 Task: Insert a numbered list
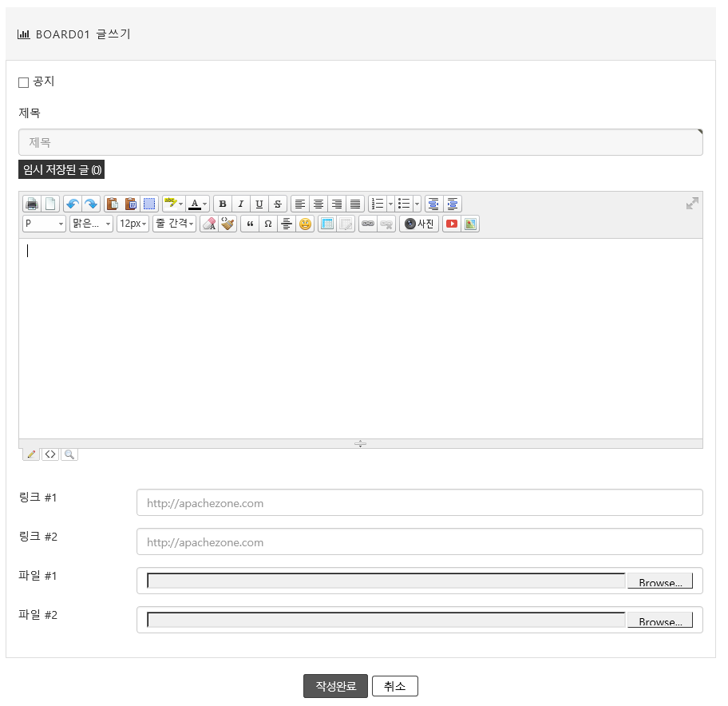pyautogui.click(x=378, y=204)
